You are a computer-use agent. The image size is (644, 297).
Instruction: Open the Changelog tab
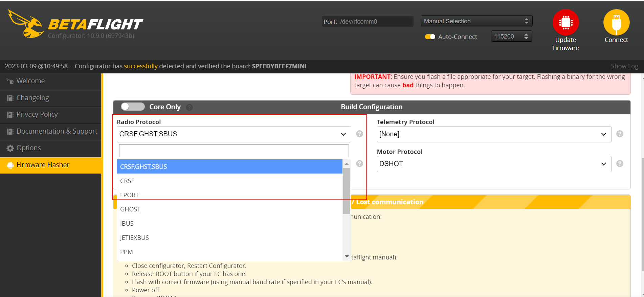(51, 98)
